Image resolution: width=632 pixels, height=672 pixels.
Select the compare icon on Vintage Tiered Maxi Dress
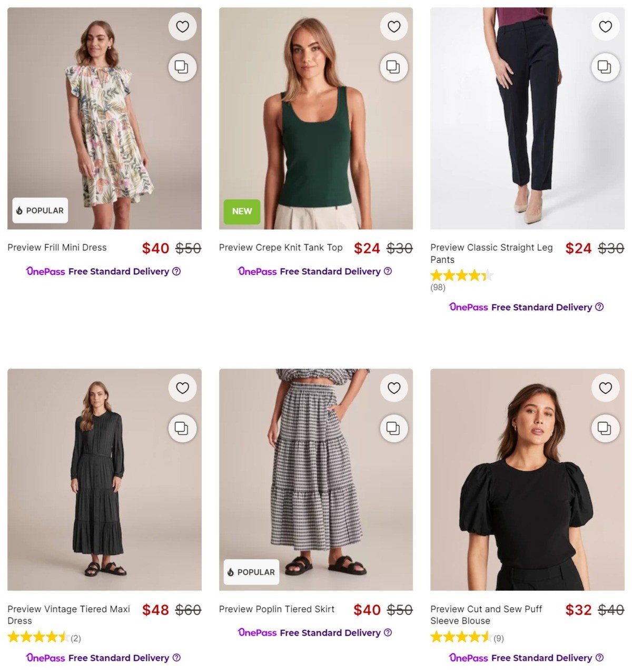pos(182,428)
